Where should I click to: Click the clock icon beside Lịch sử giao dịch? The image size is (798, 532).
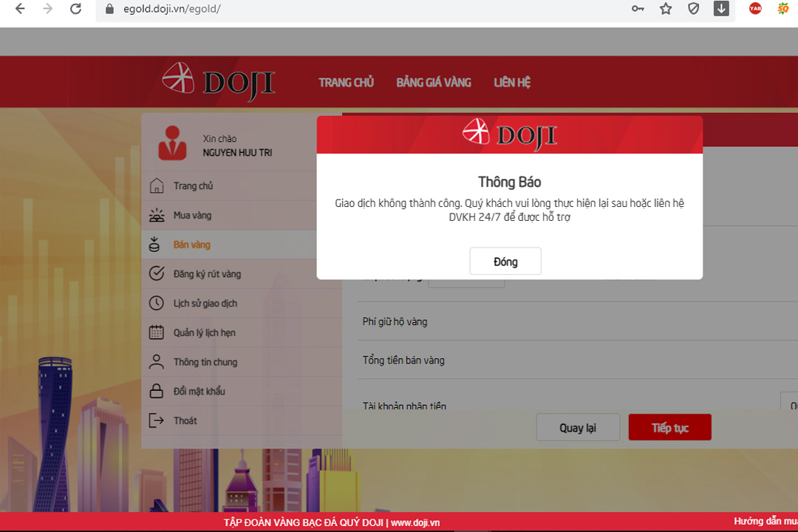156,303
